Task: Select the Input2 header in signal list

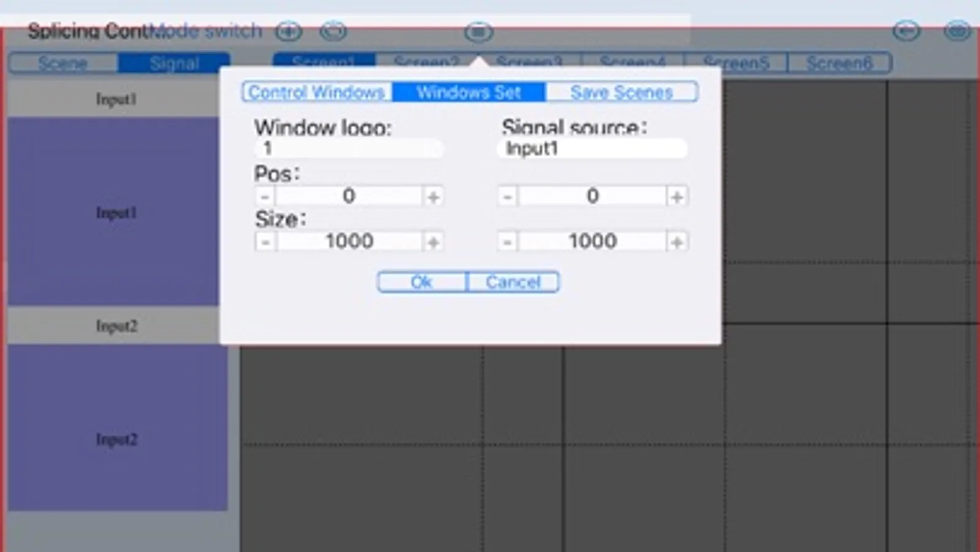Action: coord(115,326)
